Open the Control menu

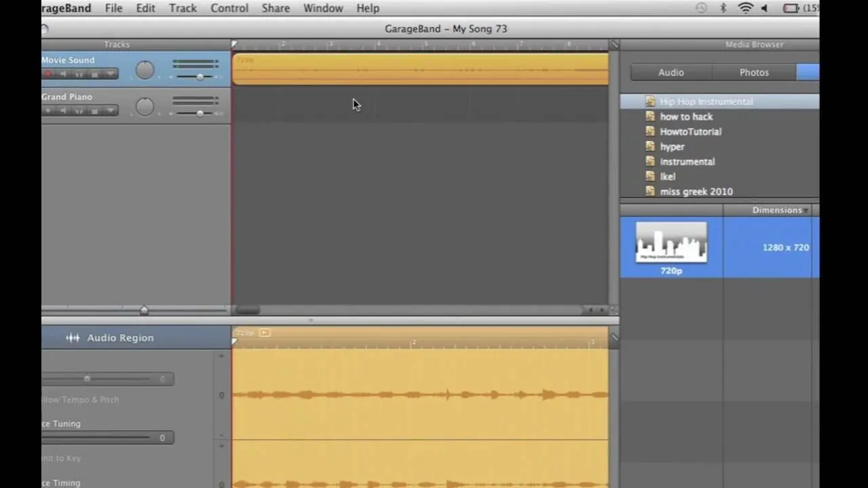229,8
